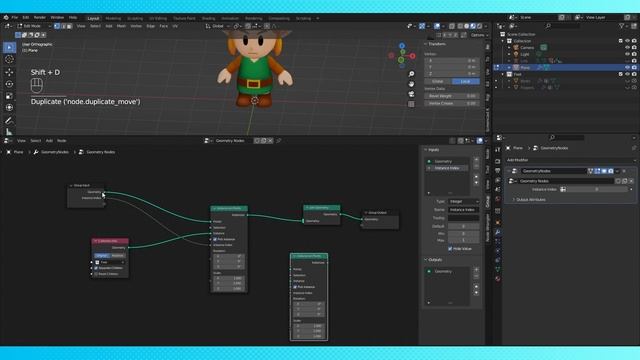The width and height of the screenshot is (640, 360).
Task: Select the Cursor tool in viewport toolbar
Action: [9, 60]
